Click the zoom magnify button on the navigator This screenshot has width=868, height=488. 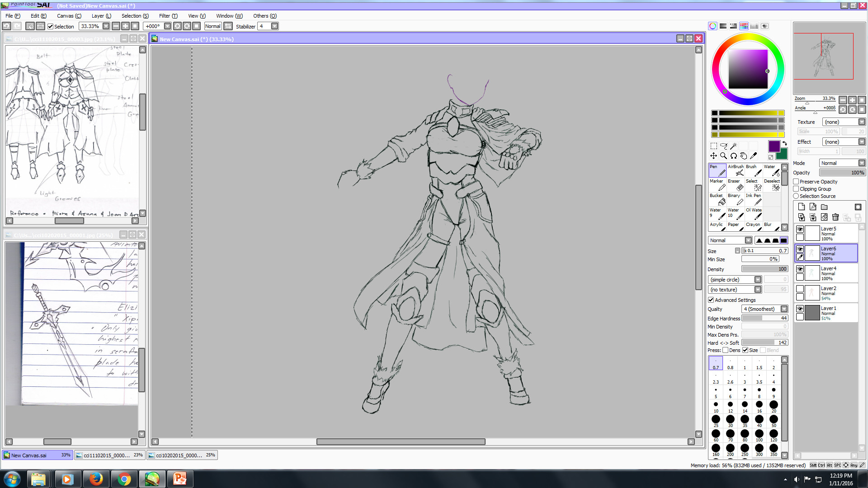tap(852, 100)
